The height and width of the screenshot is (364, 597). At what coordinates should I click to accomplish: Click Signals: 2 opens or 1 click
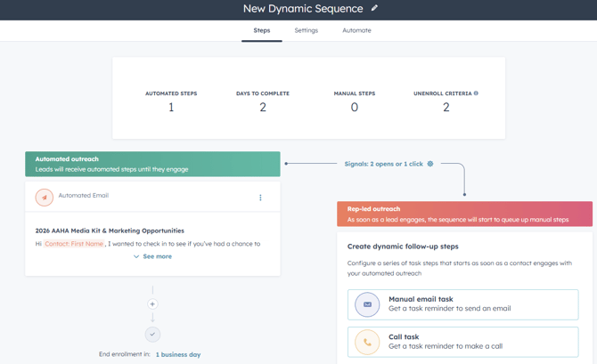pos(383,164)
